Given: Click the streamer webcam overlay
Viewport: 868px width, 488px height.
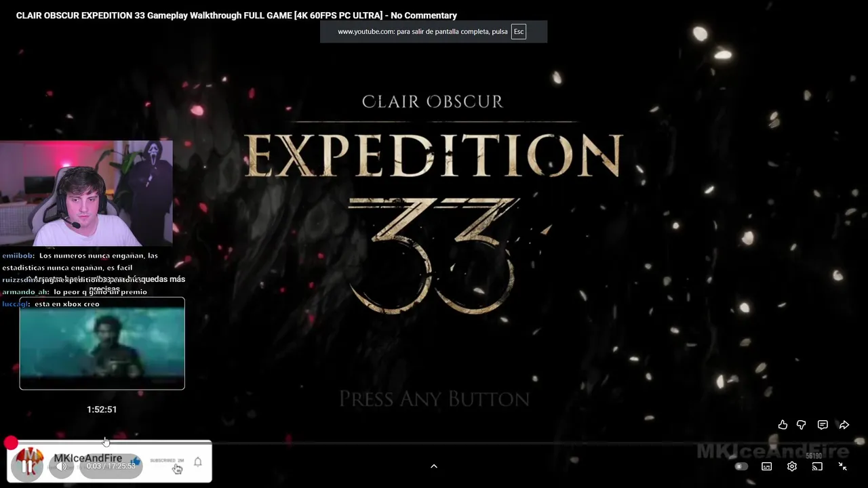Looking at the screenshot, I should (86, 193).
